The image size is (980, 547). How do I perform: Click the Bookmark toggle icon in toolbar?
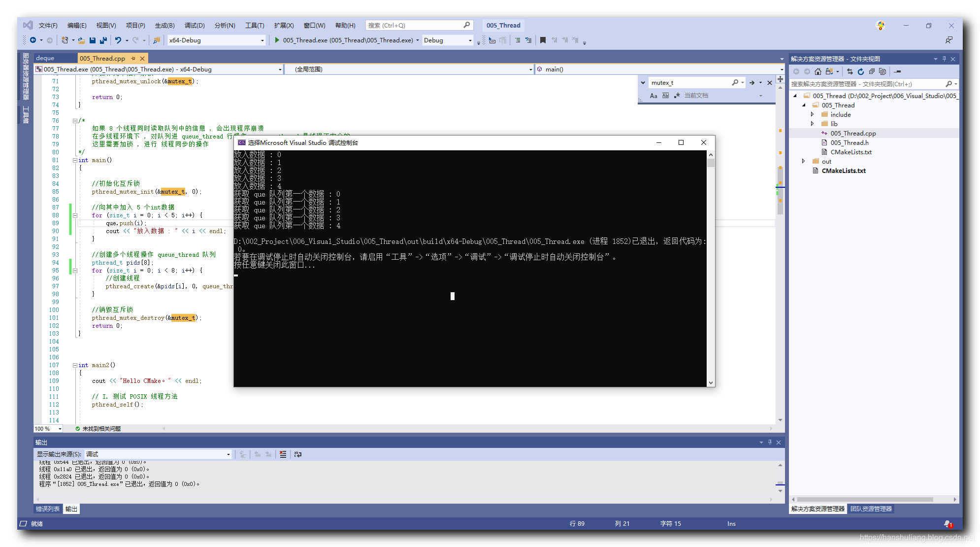[543, 40]
